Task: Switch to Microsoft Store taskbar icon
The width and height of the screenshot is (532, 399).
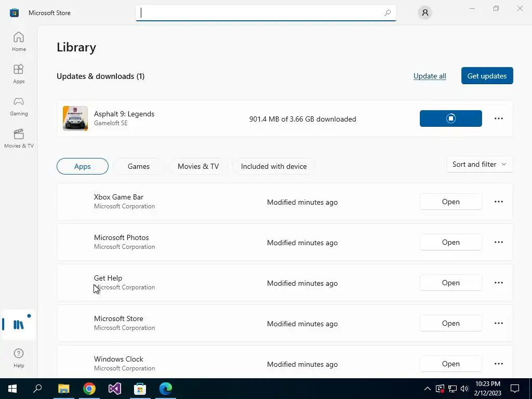Action: [x=140, y=389]
